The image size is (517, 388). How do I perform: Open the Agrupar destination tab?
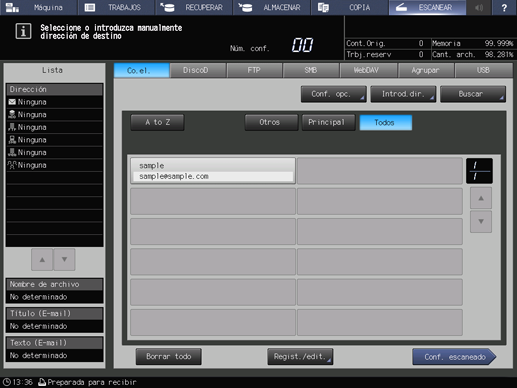[x=426, y=71]
